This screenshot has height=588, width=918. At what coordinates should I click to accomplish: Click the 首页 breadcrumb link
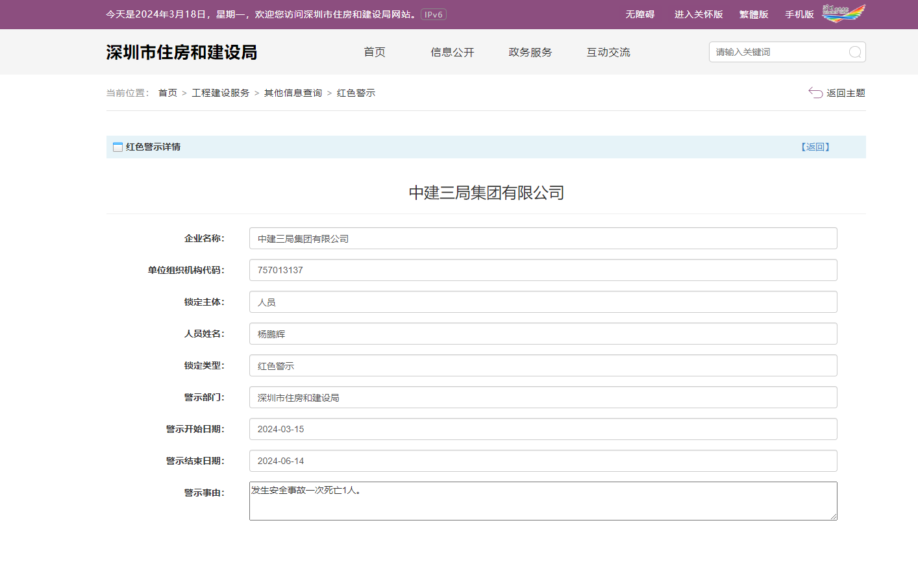pos(167,92)
